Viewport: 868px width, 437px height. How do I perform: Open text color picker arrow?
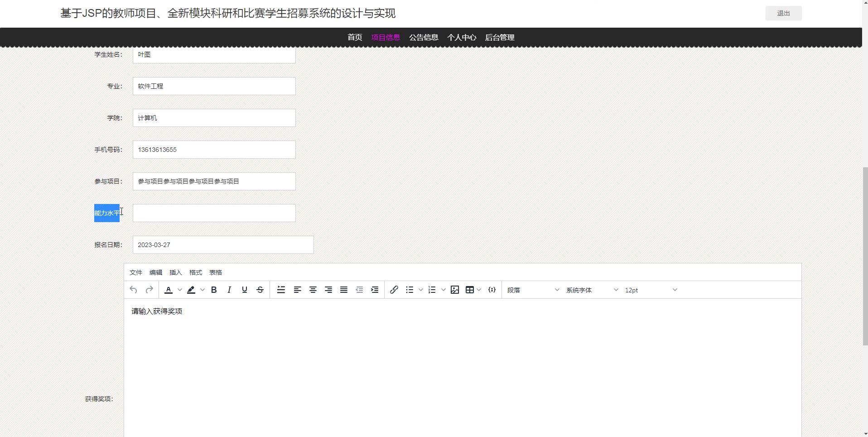pyautogui.click(x=180, y=290)
